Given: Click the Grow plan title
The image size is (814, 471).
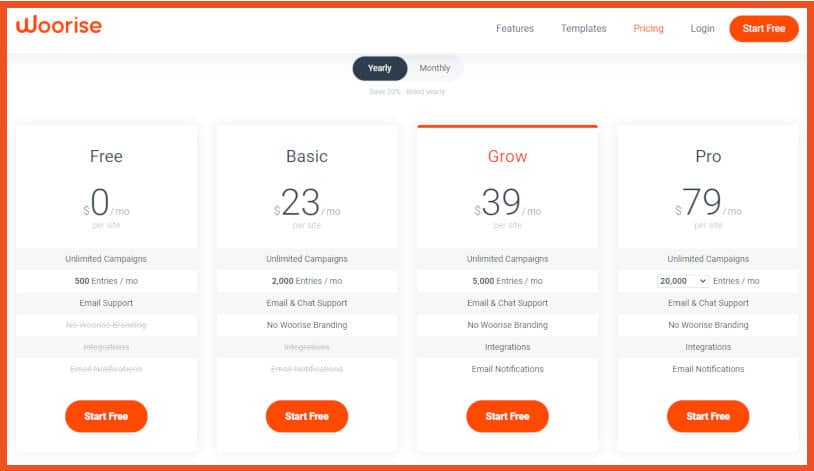Looking at the screenshot, I should point(507,156).
